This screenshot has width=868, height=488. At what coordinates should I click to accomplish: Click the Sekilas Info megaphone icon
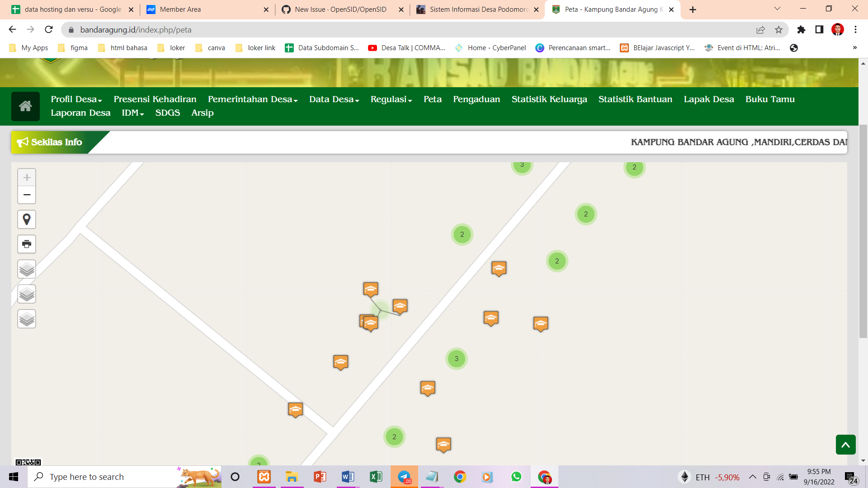(23, 141)
